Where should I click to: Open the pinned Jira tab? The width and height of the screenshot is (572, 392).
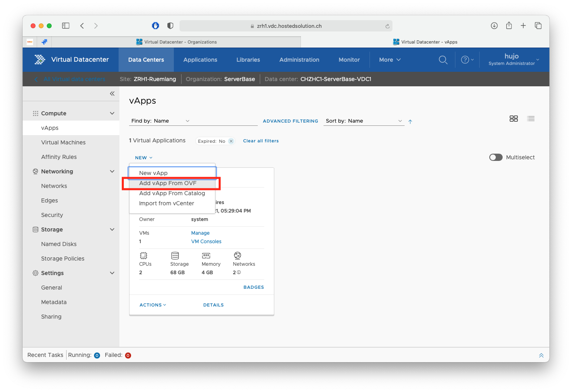pyautogui.click(x=44, y=42)
